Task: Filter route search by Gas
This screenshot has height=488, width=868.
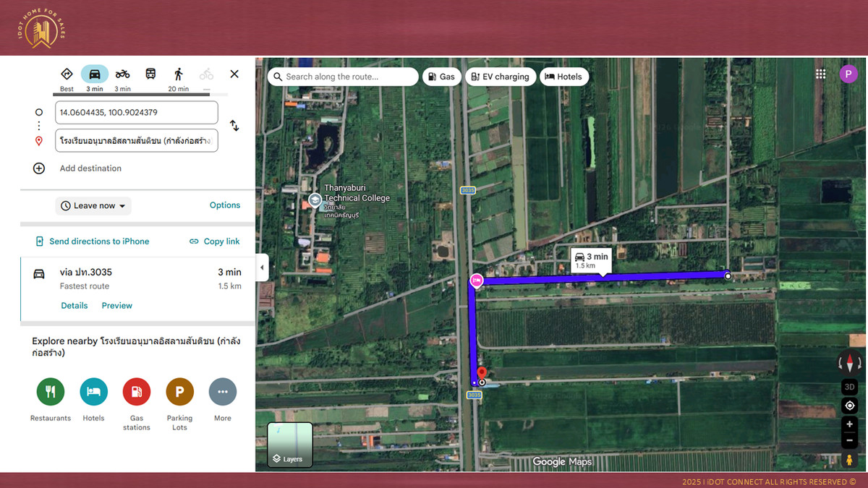Action: (x=441, y=77)
